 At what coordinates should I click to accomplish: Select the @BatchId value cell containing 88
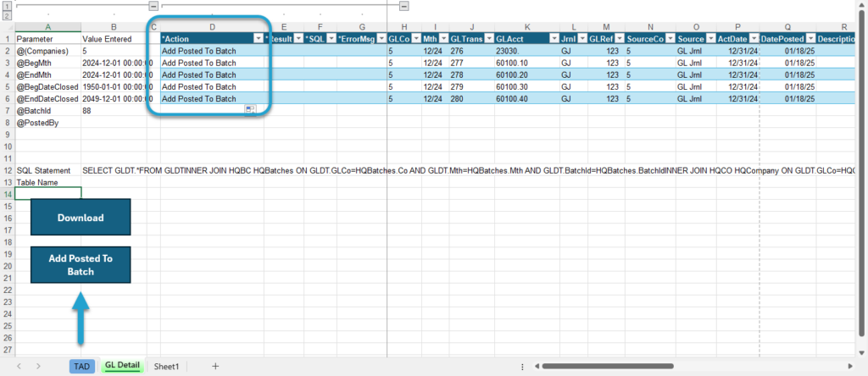click(x=114, y=111)
